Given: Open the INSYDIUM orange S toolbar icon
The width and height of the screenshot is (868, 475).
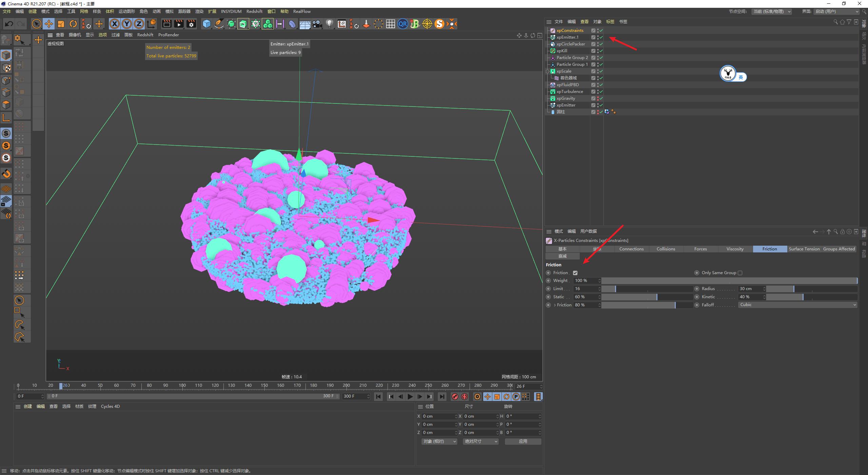Looking at the screenshot, I should [439, 24].
